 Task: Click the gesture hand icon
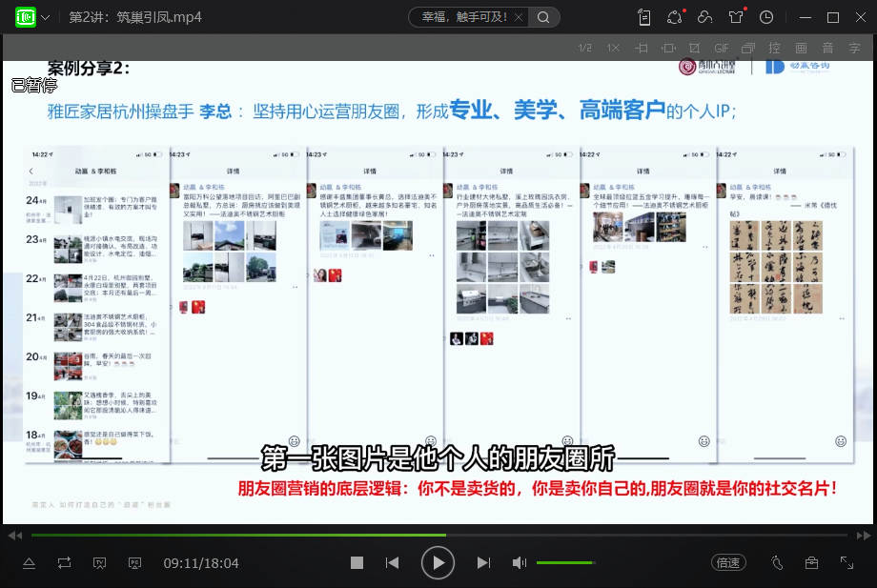(778, 563)
